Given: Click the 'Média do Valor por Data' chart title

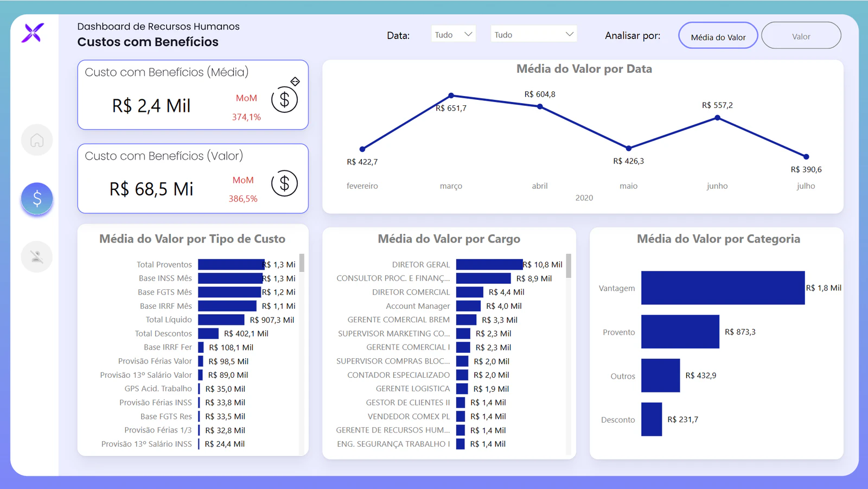Looking at the screenshot, I should click(584, 69).
